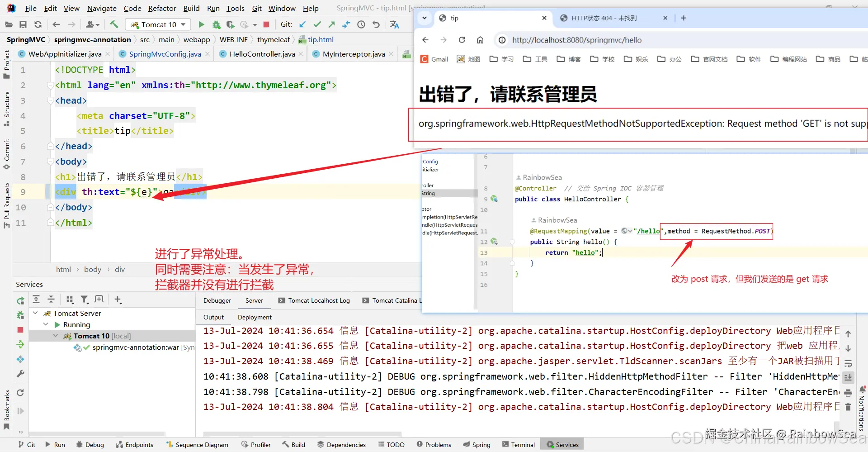Image resolution: width=868 pixels, height=452 pixels.
Task: Toggle scroll-to-end for the console output
Action: (x=848, y=377)
